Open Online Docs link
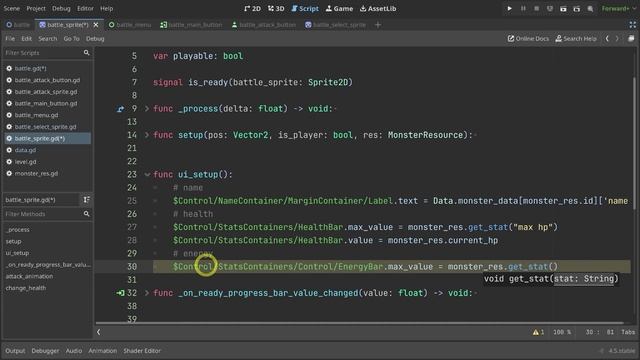Viewport: 640px width, 360px height. (x=528, y=39)
